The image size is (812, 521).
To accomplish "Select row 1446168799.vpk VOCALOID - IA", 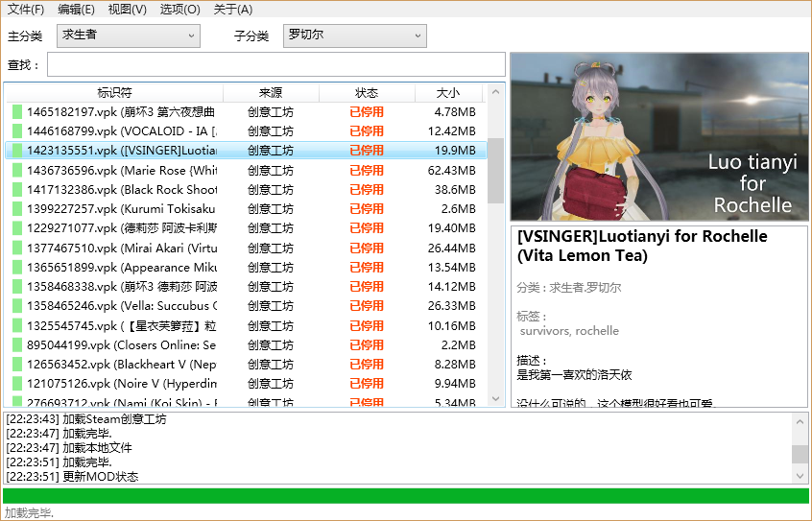I will 246,131.
